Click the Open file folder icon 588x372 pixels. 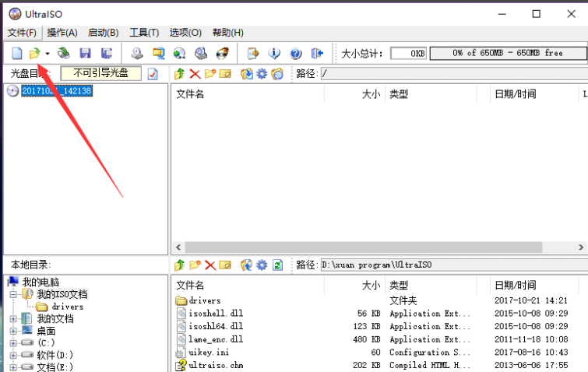[x=34, y=54]
